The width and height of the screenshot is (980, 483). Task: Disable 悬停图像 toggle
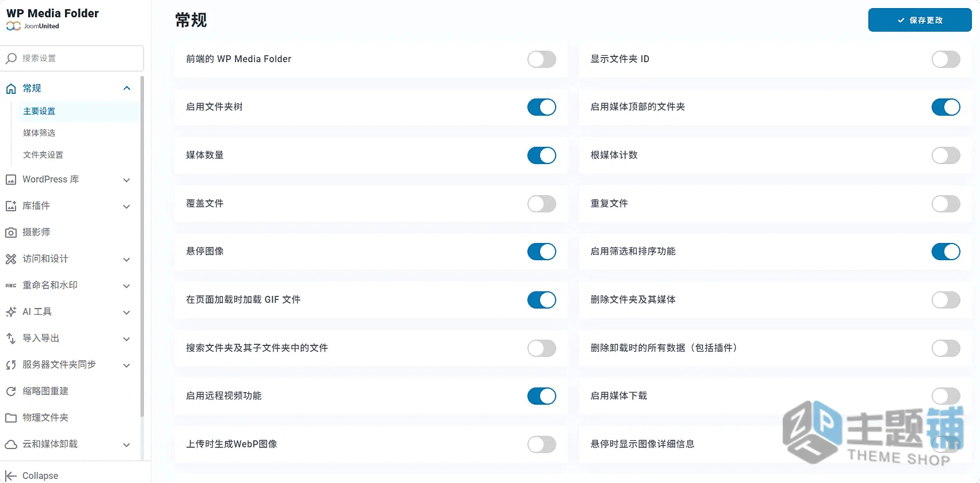coord(542,252)
